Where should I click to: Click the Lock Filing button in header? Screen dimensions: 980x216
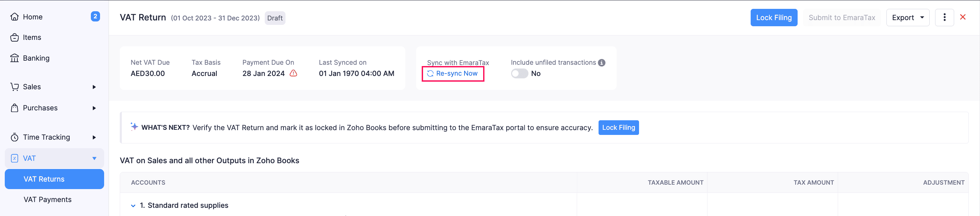coord(773,17)
